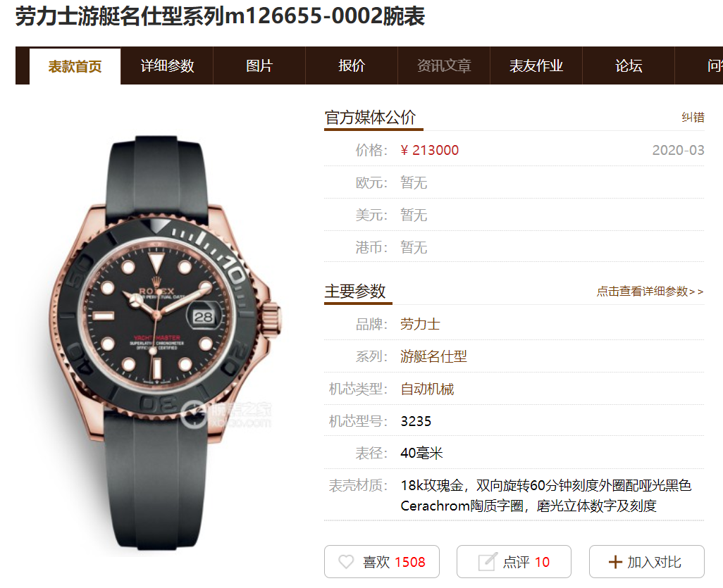Select the 报价 tab
Viewport: 723px width, 588px height.
tap(352, 66)
